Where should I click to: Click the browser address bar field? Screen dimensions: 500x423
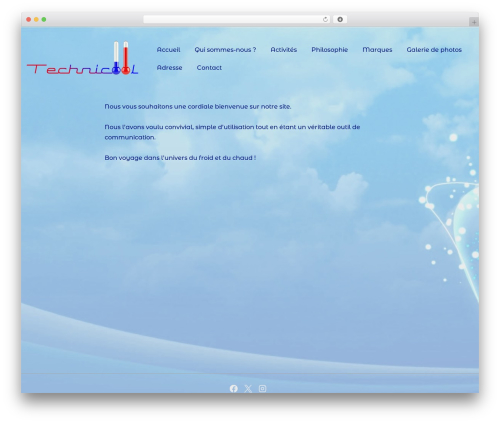237,20
